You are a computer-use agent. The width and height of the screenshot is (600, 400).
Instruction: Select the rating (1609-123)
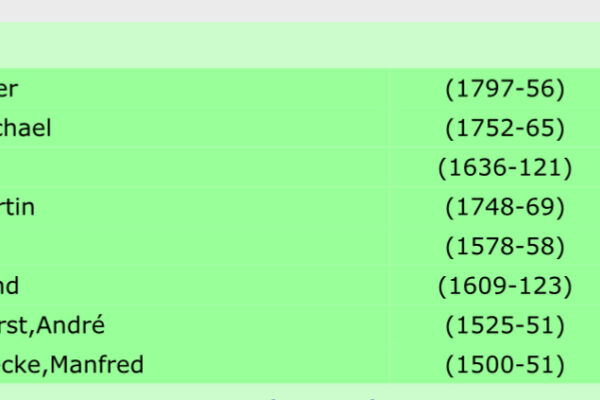click(505, 286)
